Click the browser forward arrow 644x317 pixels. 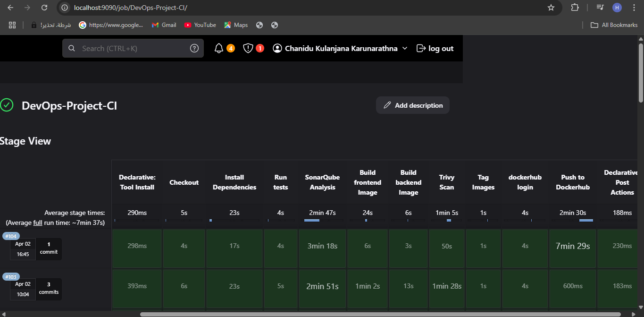pos(27,8)
